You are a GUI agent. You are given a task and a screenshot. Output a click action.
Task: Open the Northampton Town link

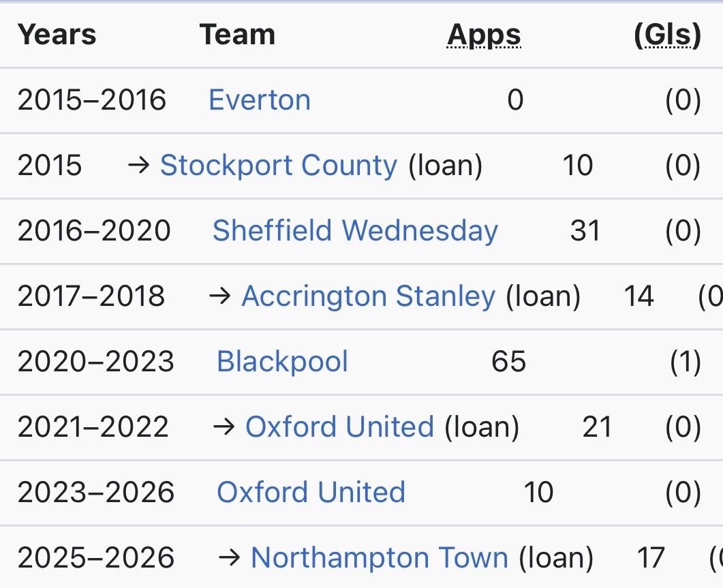coord(380,557)
